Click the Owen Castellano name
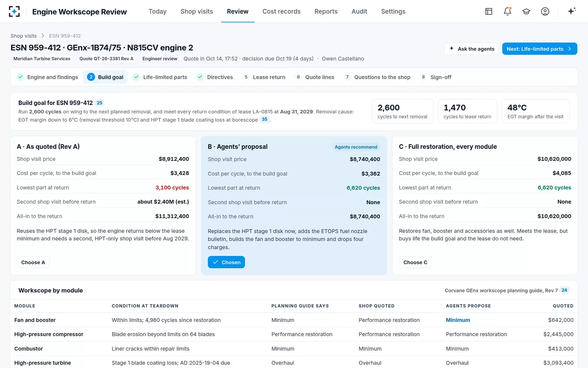Image resolution: width=588 pixels, height=368 pixels. coord(343,58)
